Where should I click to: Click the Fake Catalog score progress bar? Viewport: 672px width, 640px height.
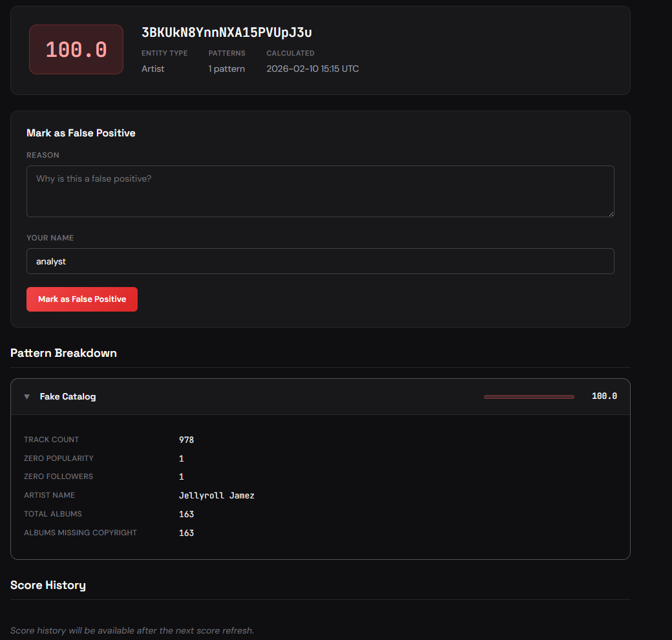[529, 396]
